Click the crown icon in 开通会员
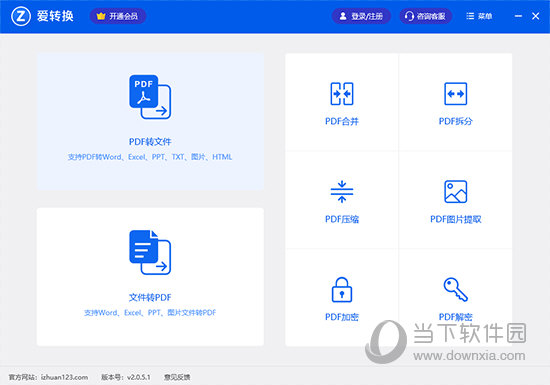The height and width of the screenshot is (385, 550). coord(101,16)
